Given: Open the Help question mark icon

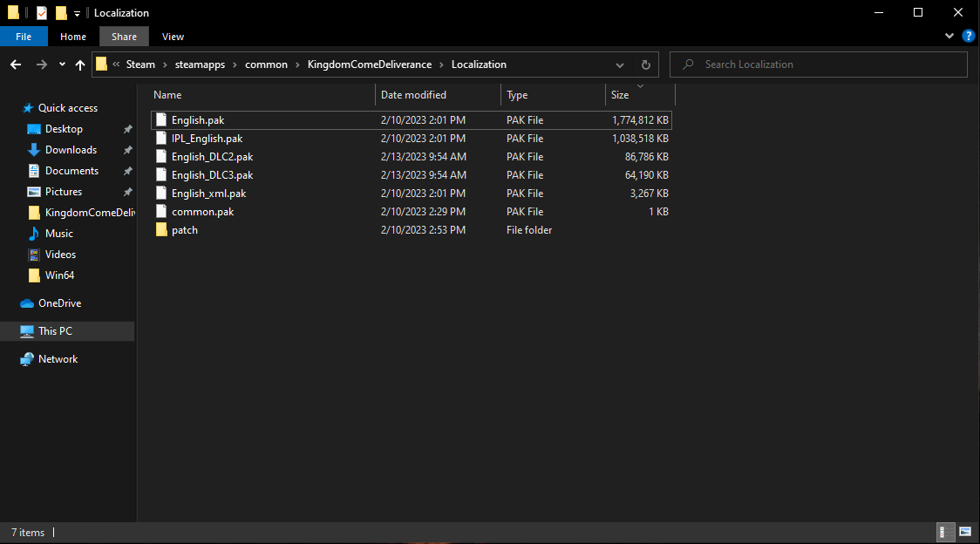Looking at the screenshot, I should coord(968,37).
